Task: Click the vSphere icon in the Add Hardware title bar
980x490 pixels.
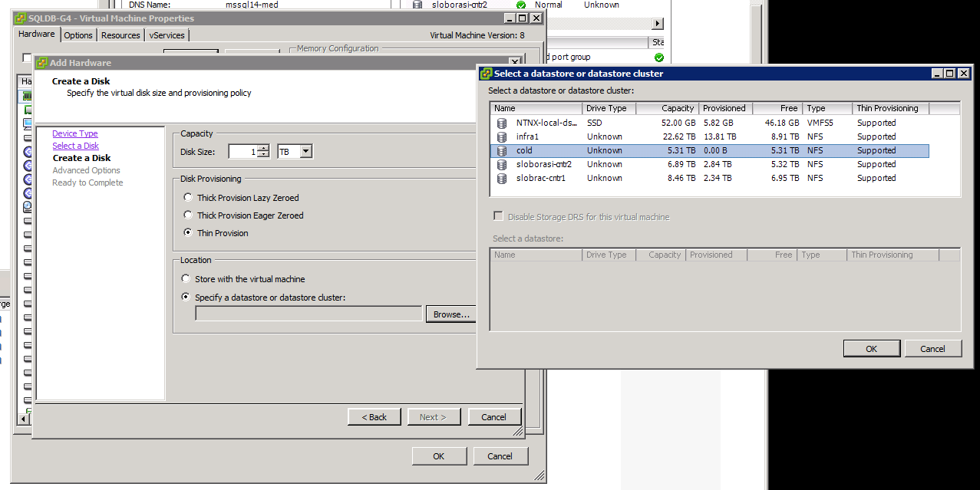Action: (x=42, y=63)
